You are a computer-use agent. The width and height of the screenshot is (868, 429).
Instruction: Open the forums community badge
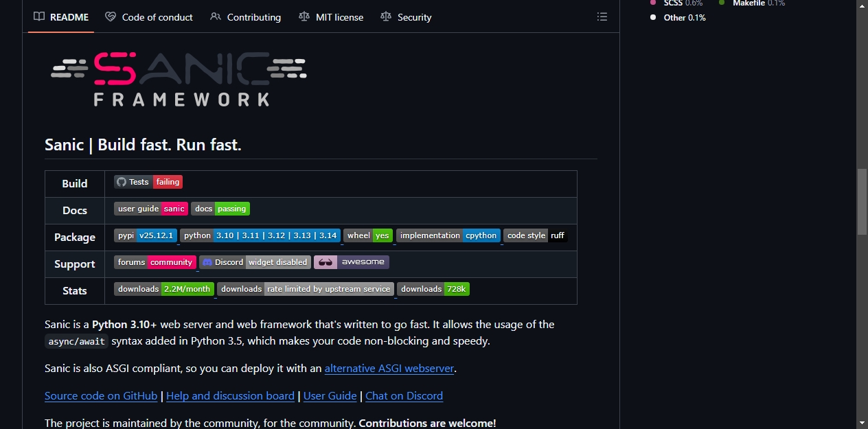tap(155, 262)
